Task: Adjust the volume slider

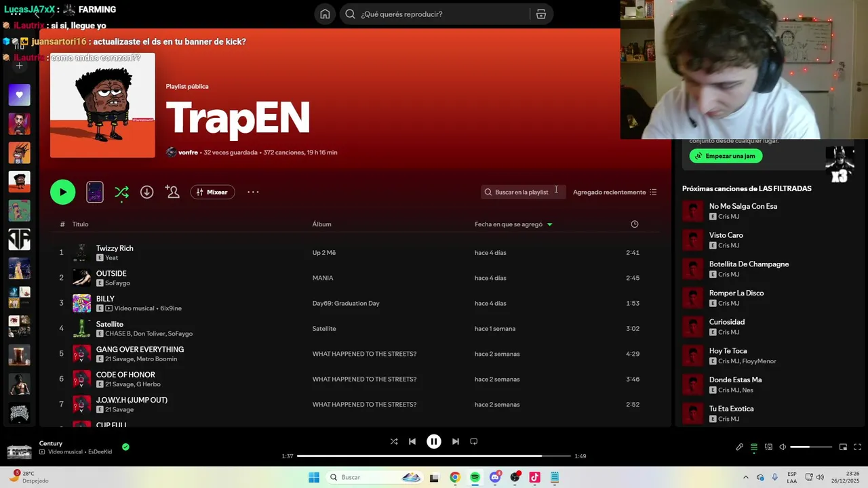Action: (x=811, y=447)
